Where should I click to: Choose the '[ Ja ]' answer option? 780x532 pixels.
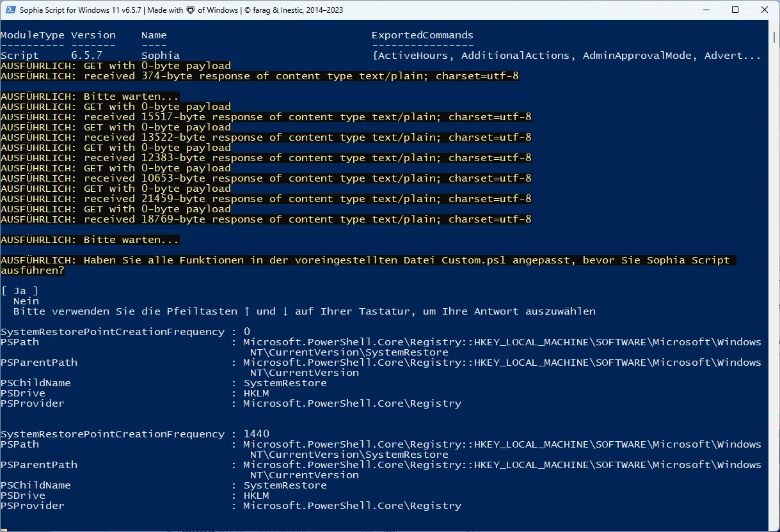point(19,291)
